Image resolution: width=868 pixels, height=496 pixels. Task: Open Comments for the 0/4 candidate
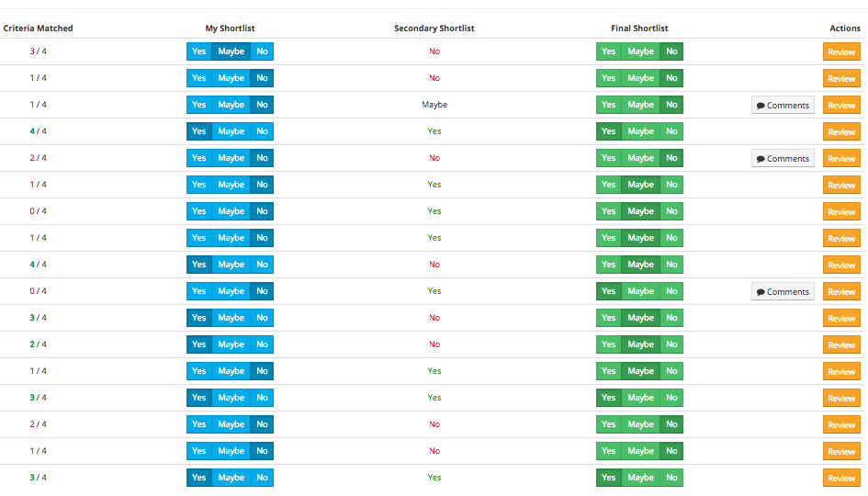click(783, 292)
